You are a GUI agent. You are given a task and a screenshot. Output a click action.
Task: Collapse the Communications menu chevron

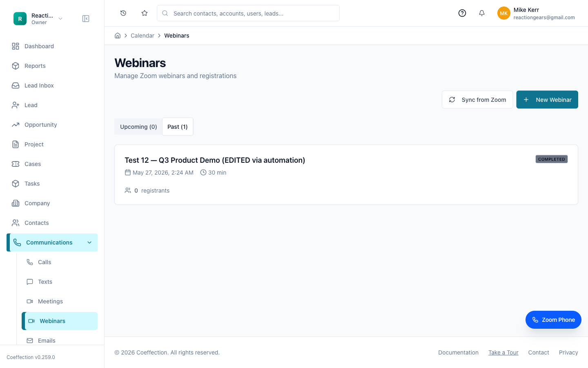pos(89,242)
